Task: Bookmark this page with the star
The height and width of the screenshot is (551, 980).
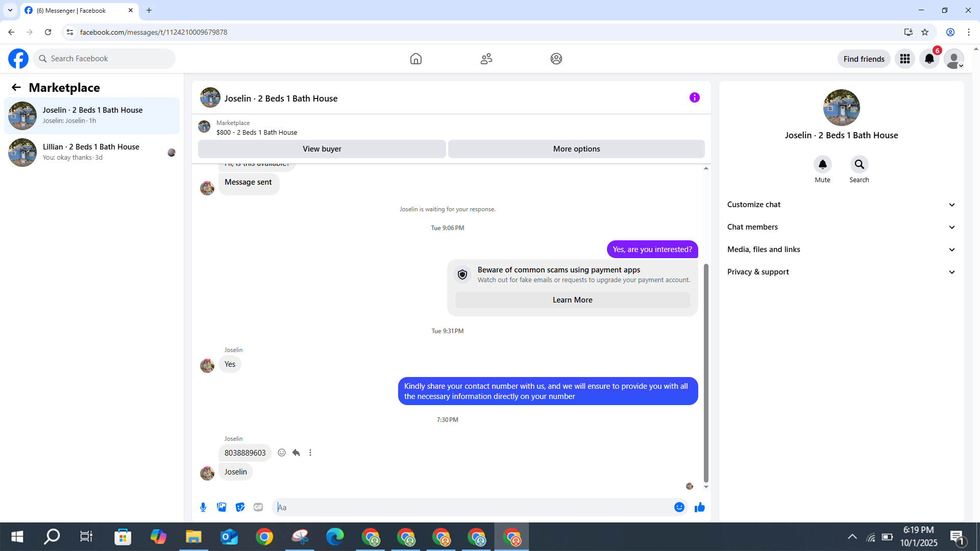Action: [x=925, y=32]
